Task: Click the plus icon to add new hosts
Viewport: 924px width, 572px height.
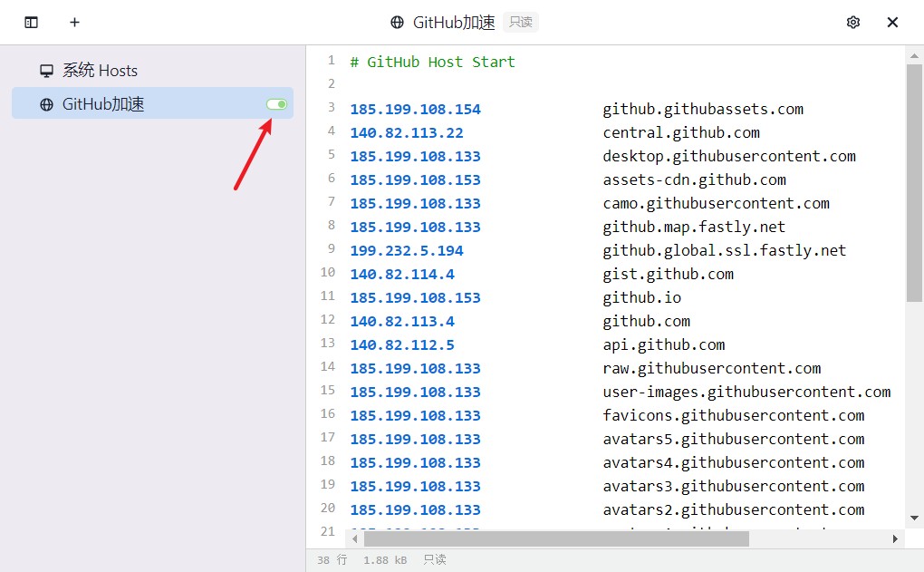Action: (x=74, y=22)
